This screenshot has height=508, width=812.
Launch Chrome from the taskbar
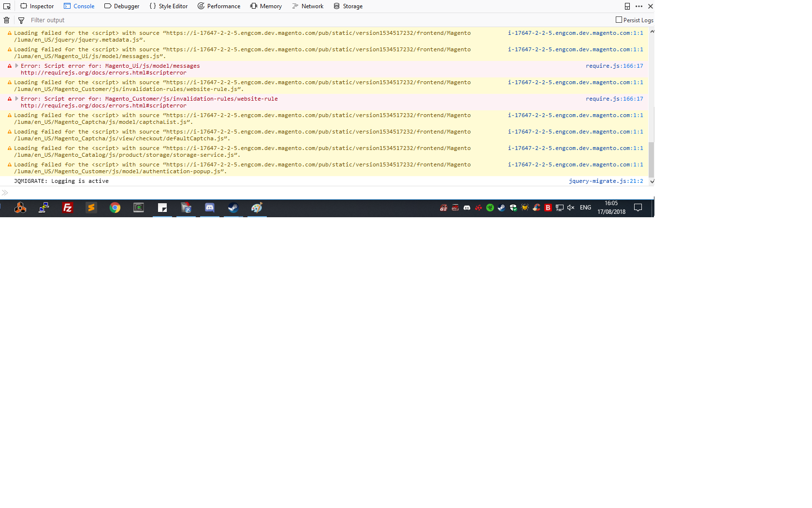tap(115, 208)
